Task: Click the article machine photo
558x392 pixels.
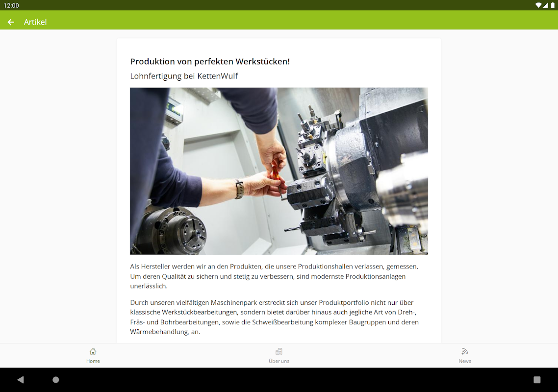Action: [279, 171]
